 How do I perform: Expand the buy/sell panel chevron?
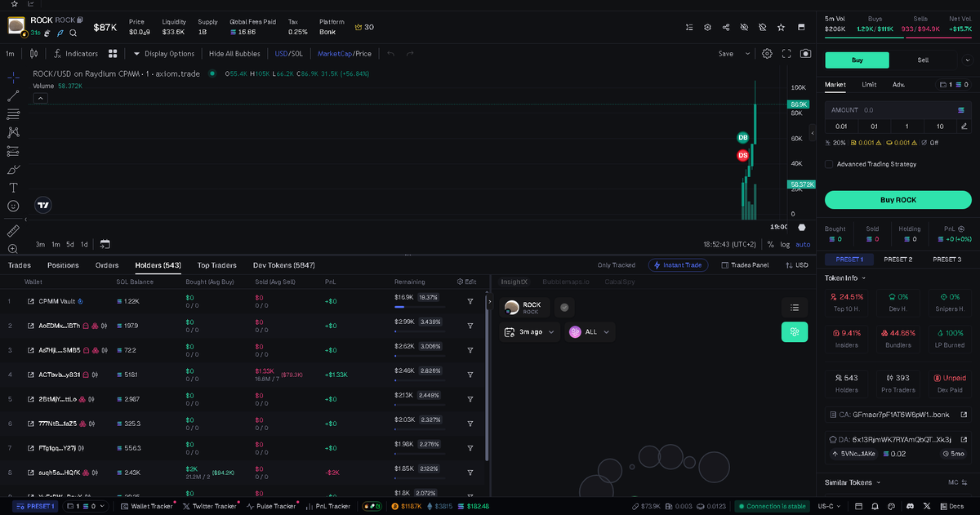click(968, 60)
